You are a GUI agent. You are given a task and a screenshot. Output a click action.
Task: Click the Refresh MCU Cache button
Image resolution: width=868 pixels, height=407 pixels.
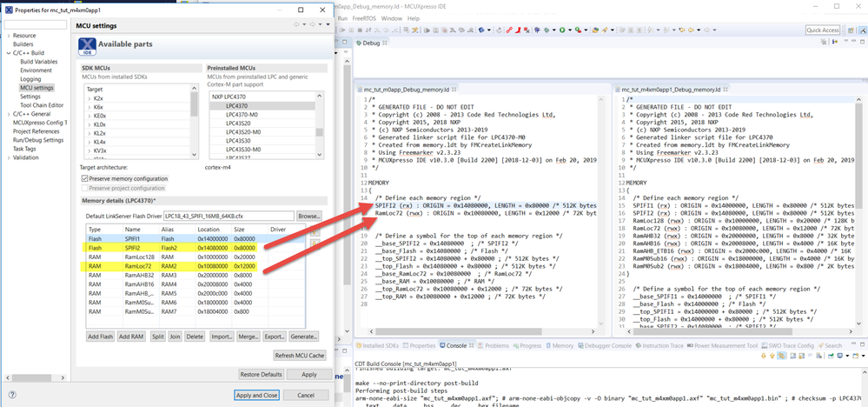(300, 356)
